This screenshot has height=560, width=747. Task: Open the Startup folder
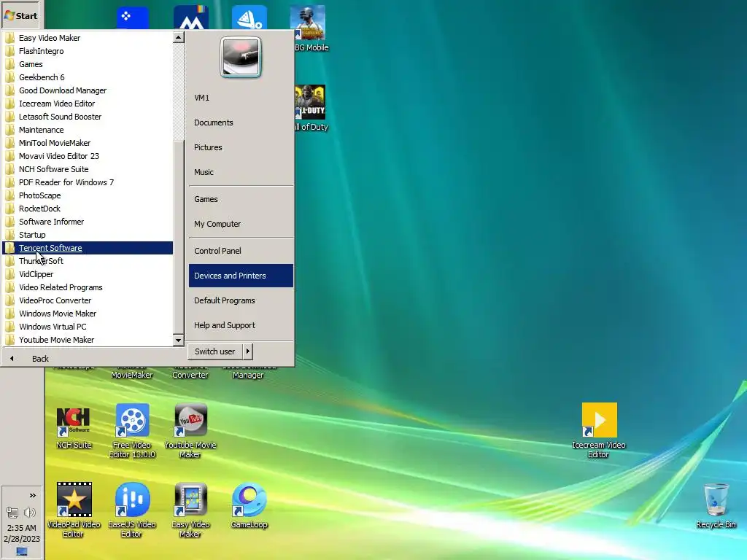click(88, 235)
